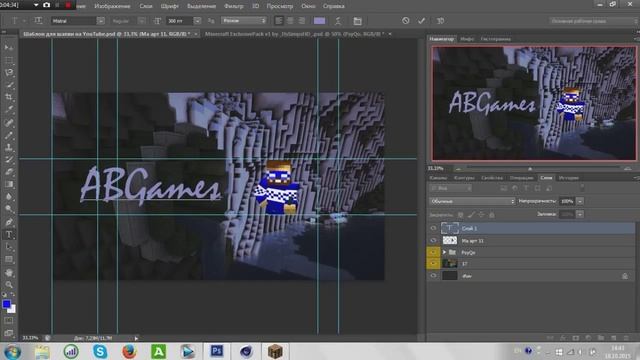640x360 pixels.
Task: Align text right
Action: coord(302,20)
